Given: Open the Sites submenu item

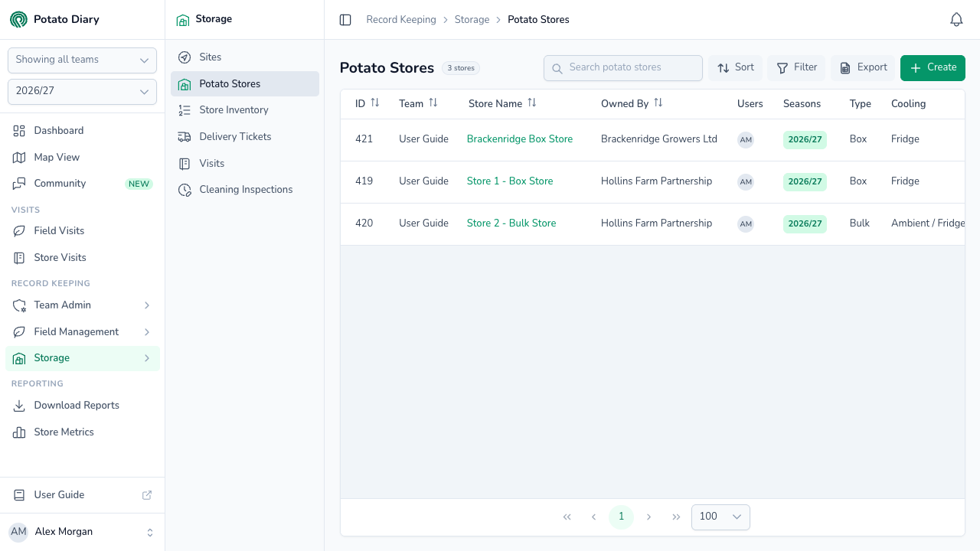Looking at the screenshot, I should (x=245, y=57).
